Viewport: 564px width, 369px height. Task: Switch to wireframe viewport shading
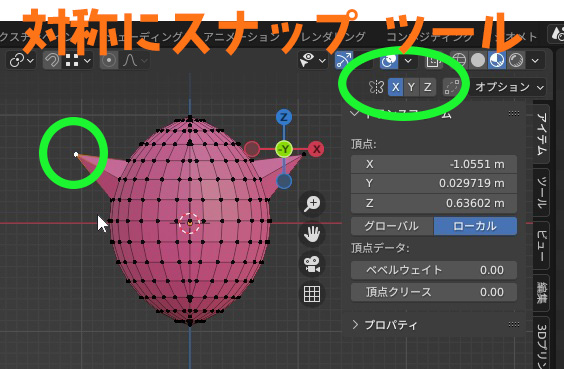459,60
